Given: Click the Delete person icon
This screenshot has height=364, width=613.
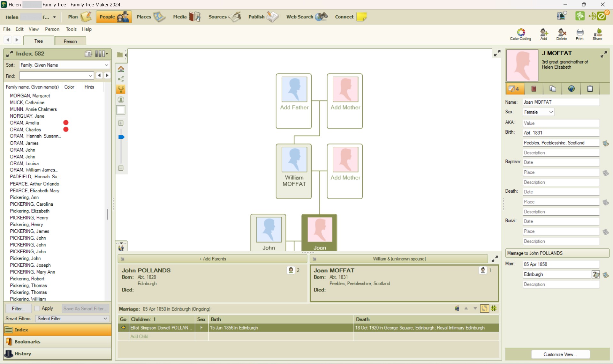Looking at the screenshot, I should click(562, 34).
